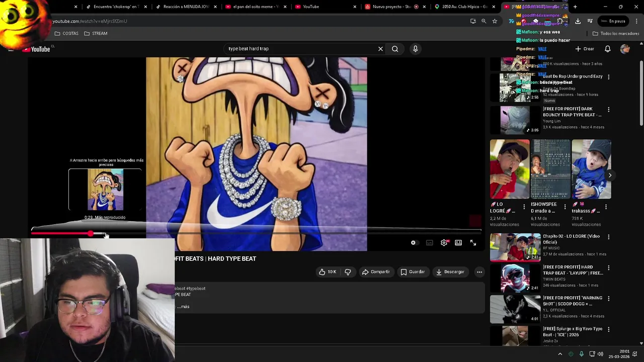Open options for 'trakasss' Short
The height and width of the screenshot is (362, 644).
pyautogui.click(x=605, y=207)
